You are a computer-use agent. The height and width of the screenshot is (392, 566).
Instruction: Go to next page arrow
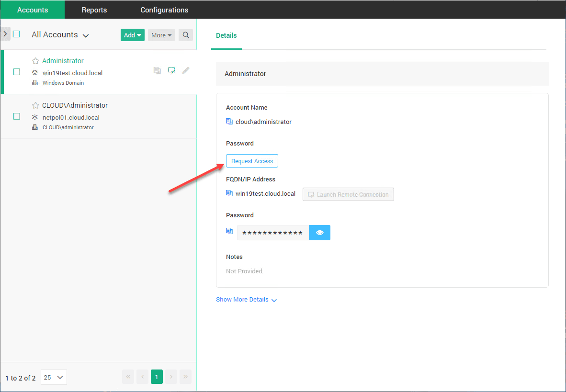(171, 377)
